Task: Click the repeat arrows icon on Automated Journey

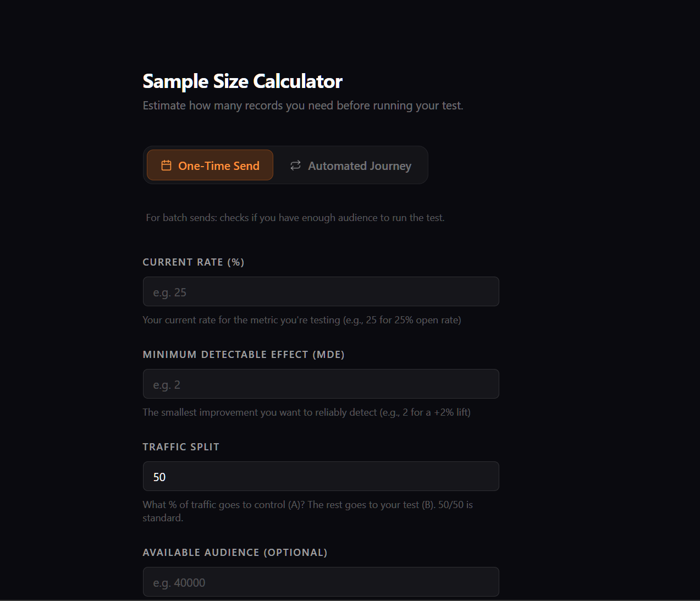Action: coord(296,166)
